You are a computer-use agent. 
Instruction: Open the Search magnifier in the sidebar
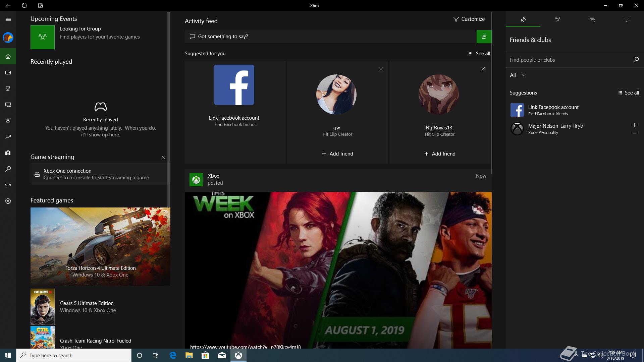8,169
